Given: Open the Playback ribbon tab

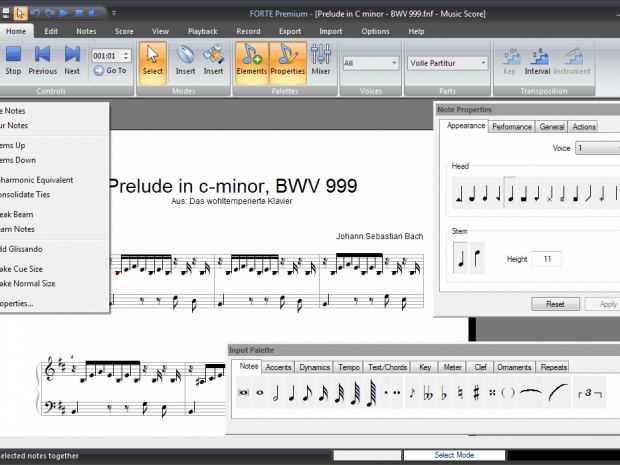Looking at the screenshot, I should pyautogui.click(x=202, y=31).
